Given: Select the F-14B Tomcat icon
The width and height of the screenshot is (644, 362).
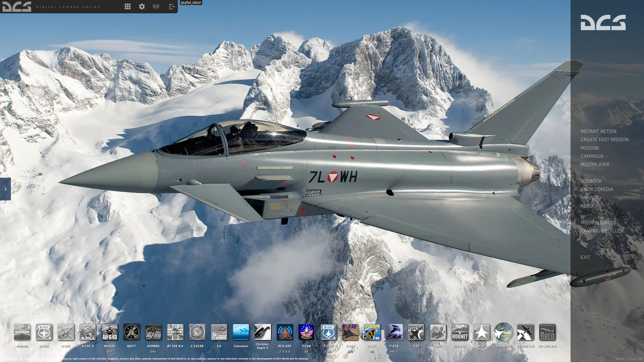Looking at the screenshot, I should coord(307,332).
